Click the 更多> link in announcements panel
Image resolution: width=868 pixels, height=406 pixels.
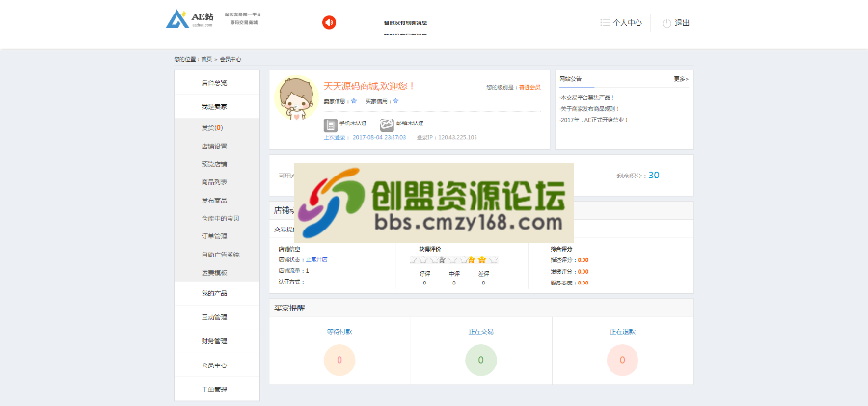click(x=681, y=78)
